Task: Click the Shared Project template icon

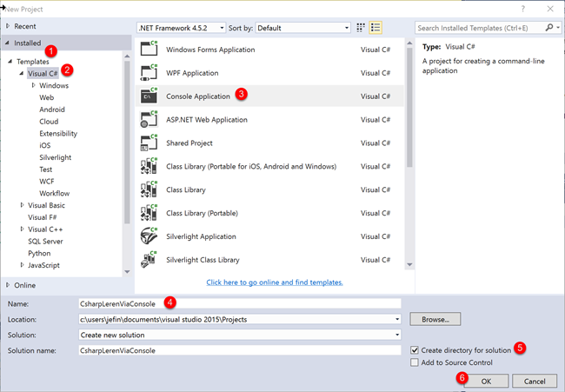Action: click(149, 143)
